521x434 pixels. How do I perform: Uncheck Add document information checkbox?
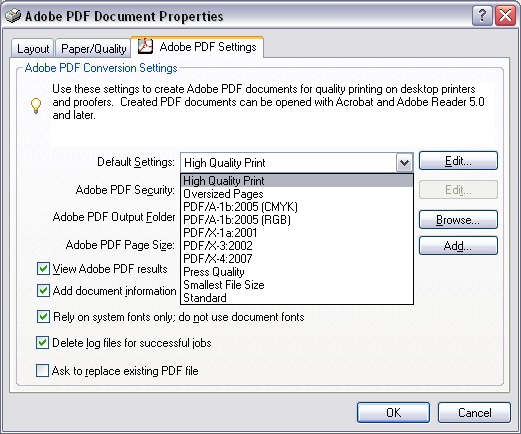(43, 290)
